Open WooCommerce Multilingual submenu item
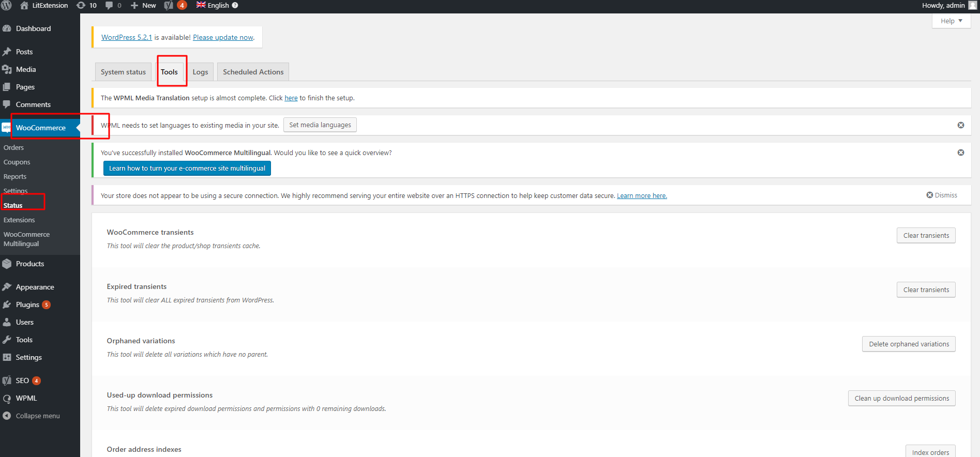 (26, 239)
